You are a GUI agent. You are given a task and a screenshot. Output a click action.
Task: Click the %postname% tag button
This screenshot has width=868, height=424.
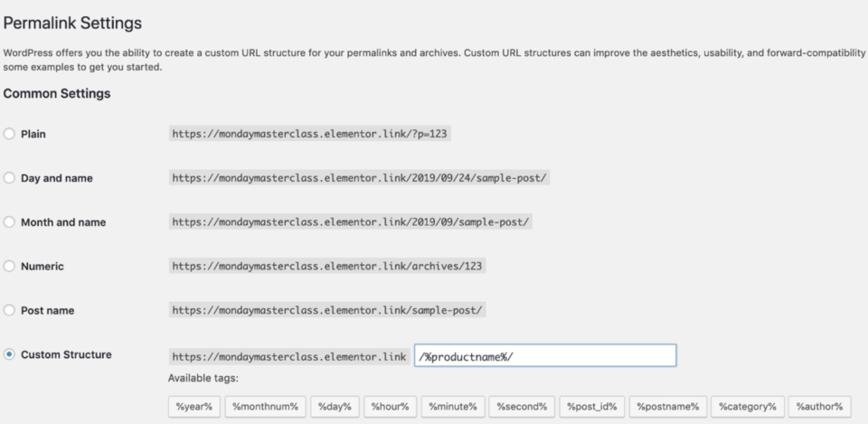[x=666, y=407]
